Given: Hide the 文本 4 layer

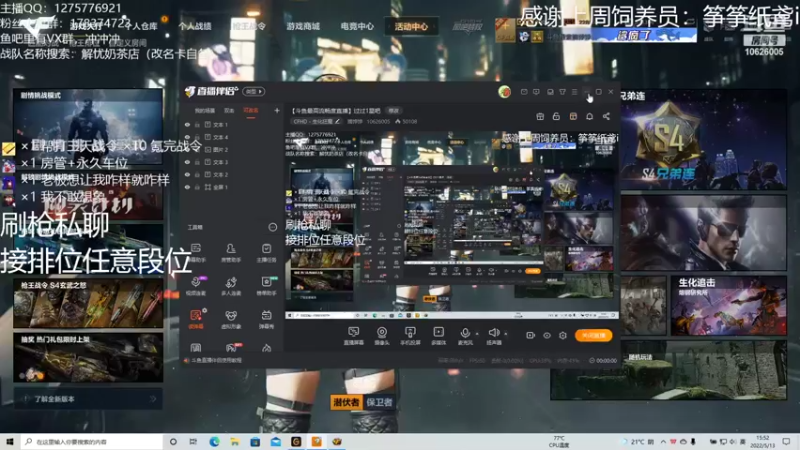Looking at the screenshot, I should coord(187,137).
